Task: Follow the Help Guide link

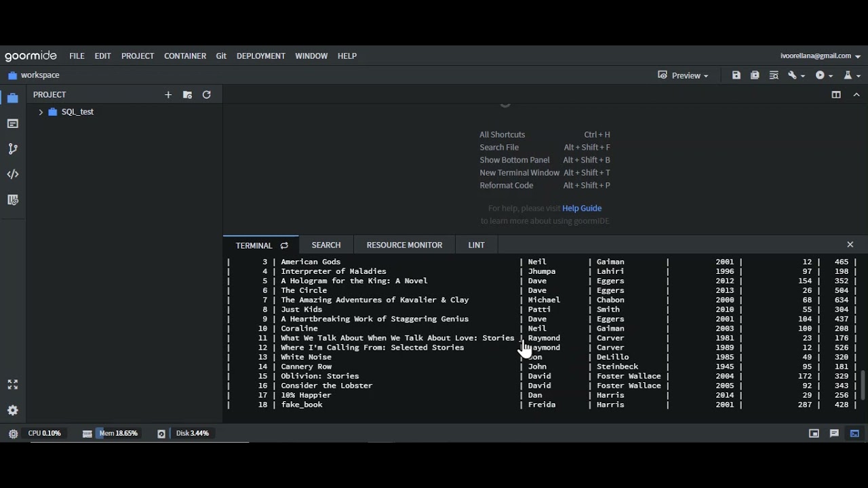Action: tap(582, 208)
